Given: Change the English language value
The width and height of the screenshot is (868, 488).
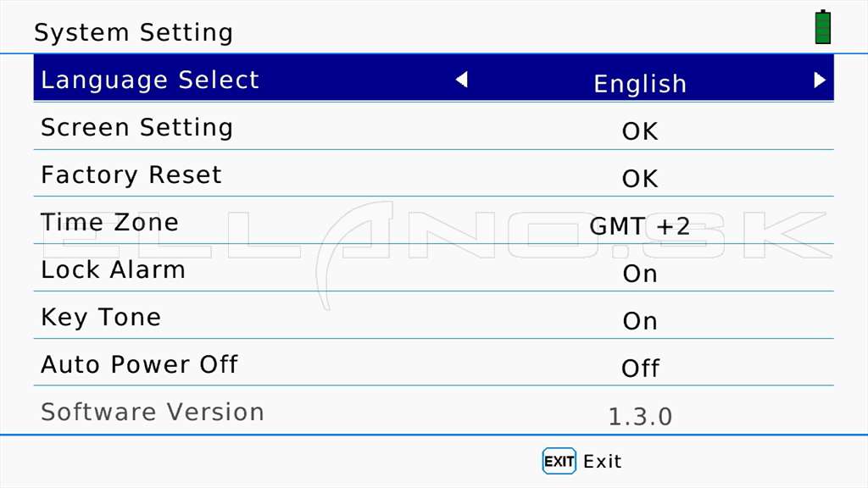Looking at the screenshot, I should [640, 84].
